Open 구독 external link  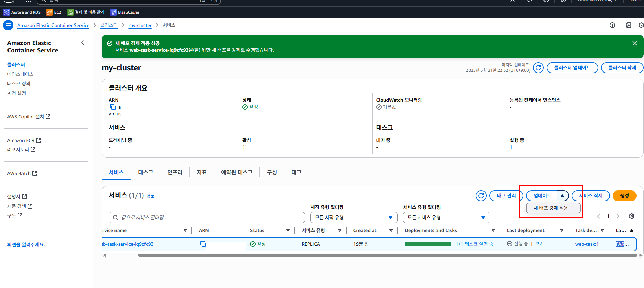pyautogui.click(x=15, y=216)
